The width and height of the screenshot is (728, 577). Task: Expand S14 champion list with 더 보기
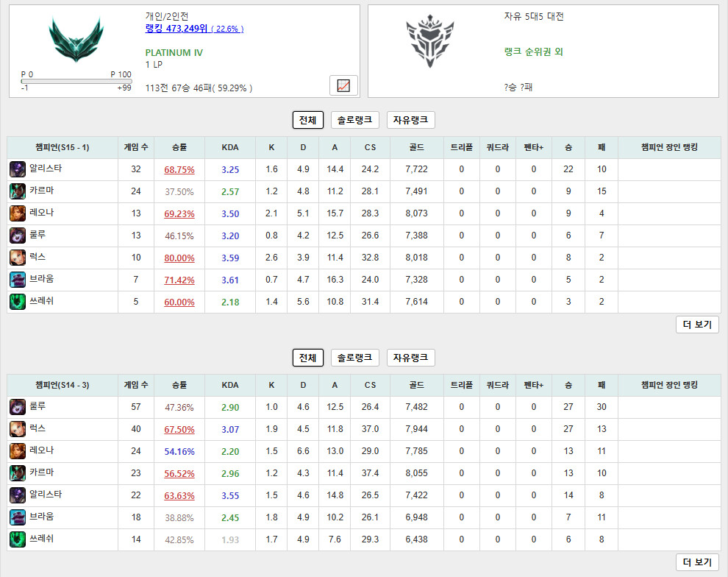coord(697,562)
